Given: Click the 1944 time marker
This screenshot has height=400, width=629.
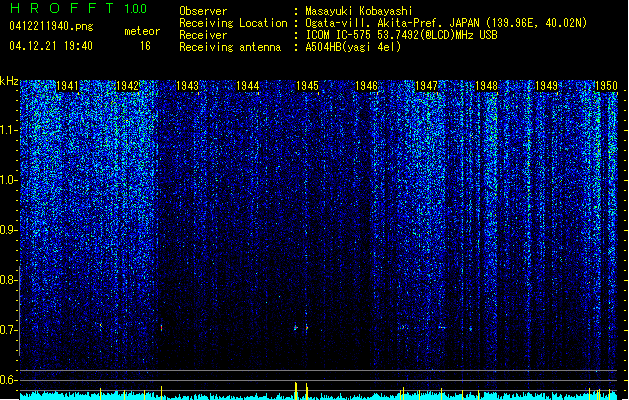Looking at the screenshot, I should [248, 86].
